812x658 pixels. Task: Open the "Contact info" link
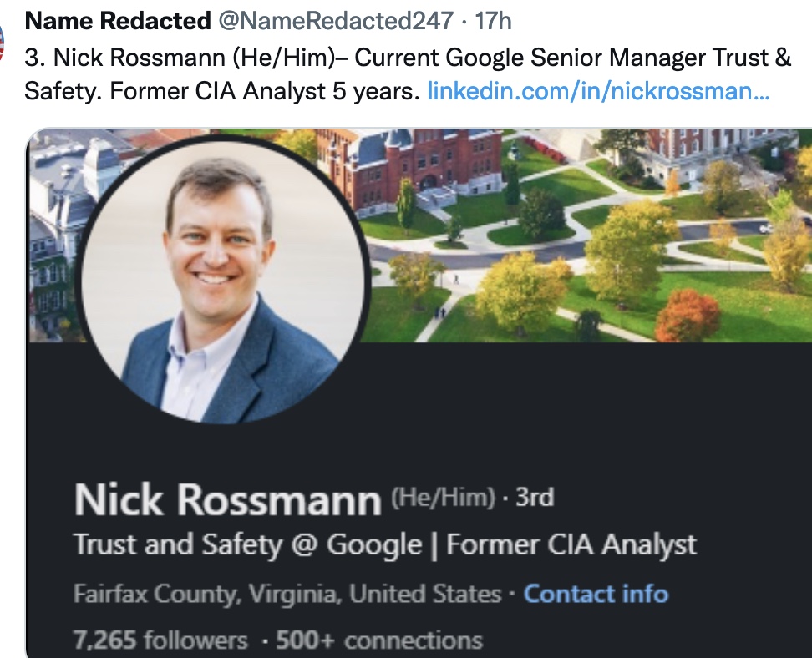pos(596,595)
